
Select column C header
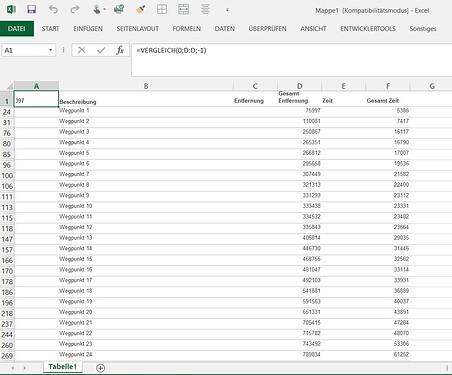click(255, 86)
